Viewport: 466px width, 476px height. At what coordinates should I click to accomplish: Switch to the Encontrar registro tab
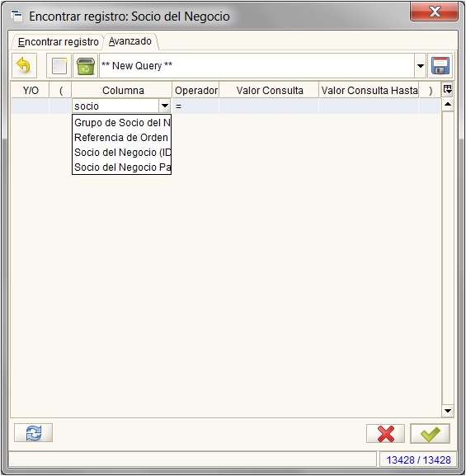59,41
